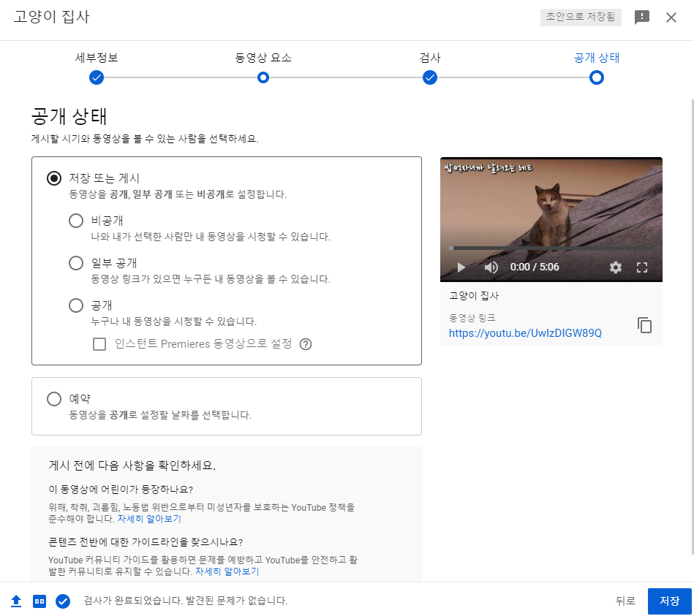
Task: Click the dialog vertical scrollbar
Action: point(692,325)
